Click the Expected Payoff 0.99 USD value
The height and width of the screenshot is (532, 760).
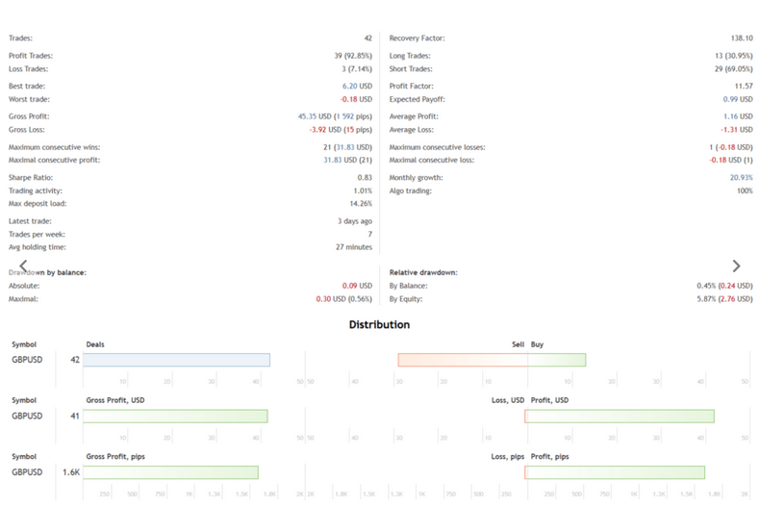click(x=738, y=99)
